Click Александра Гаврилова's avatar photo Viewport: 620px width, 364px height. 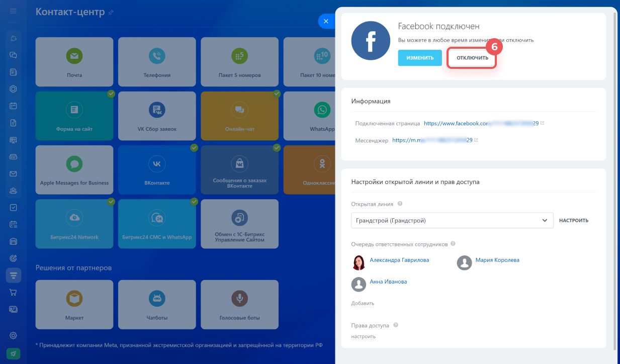(x=359, y=262)
